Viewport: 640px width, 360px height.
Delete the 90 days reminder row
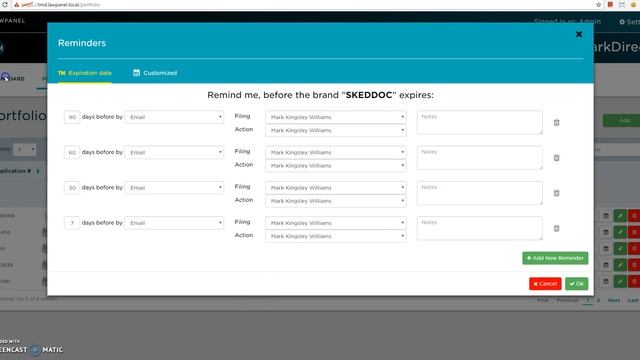556,122
